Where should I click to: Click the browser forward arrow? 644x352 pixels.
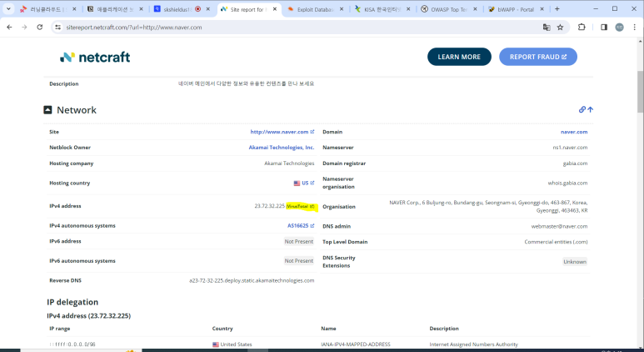pos(25,28)
